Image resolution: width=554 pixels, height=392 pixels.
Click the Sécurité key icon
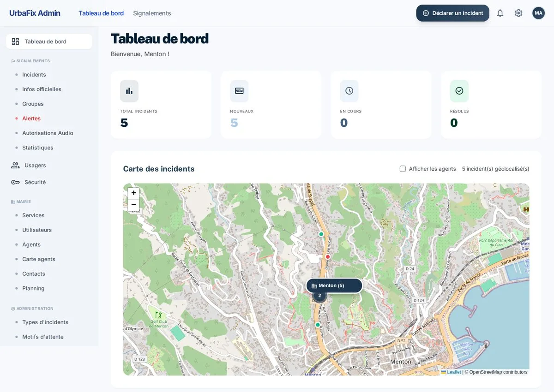coord(15,182)
